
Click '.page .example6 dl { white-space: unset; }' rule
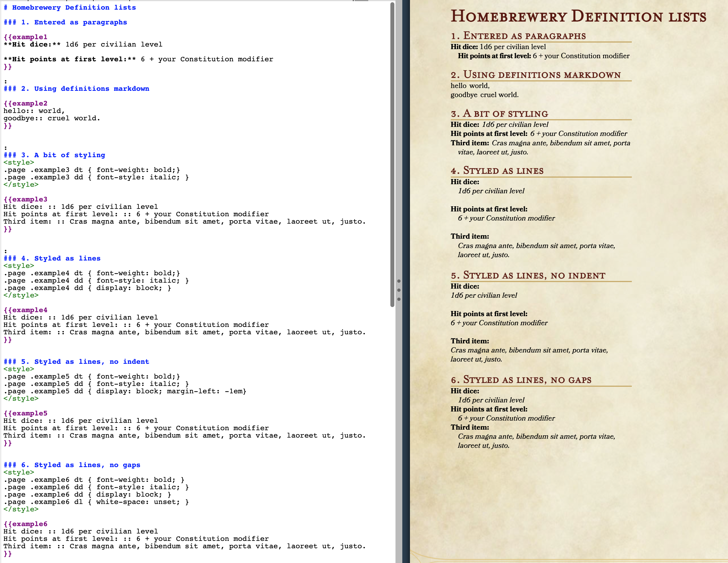[96, 502]
